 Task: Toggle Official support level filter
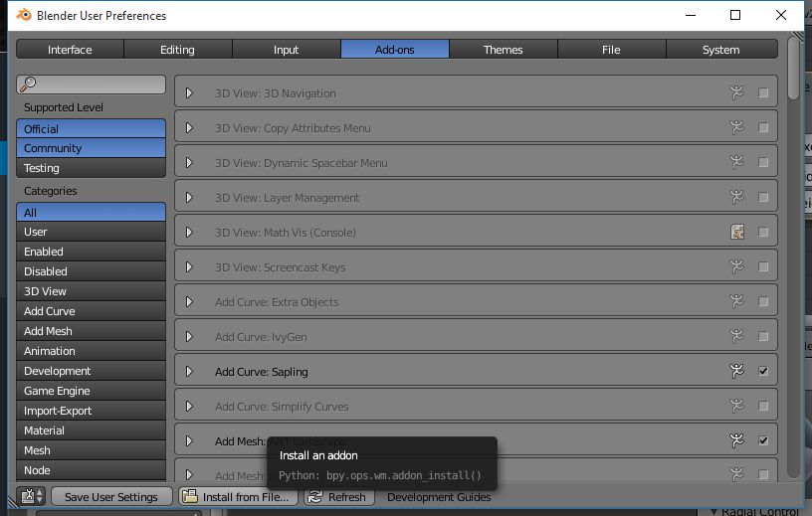92,128
